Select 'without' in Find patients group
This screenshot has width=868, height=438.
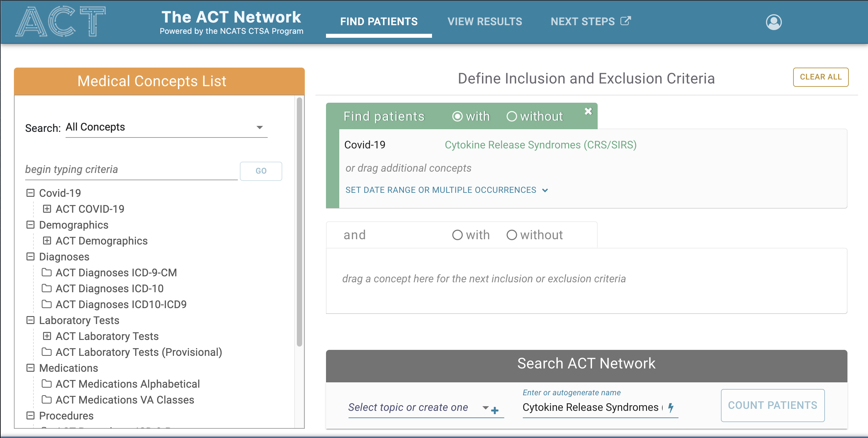(512, 117)
